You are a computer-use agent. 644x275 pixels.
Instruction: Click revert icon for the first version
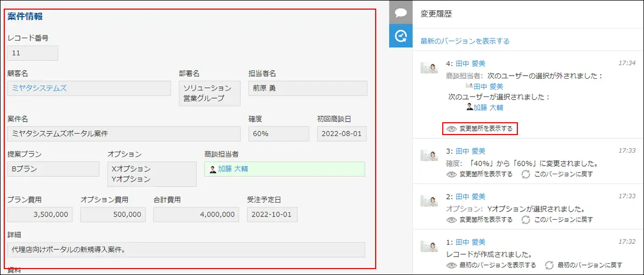click(549, 265)
